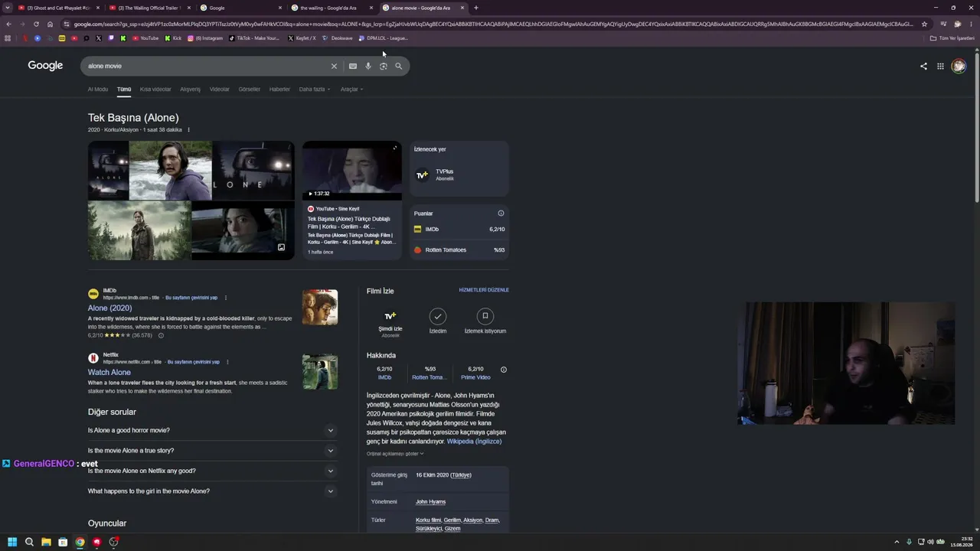Image resolution: width=980 pixels, height=551 pixels.
Task: Open Windows taskbar search
Action: (x=29, y=542)
